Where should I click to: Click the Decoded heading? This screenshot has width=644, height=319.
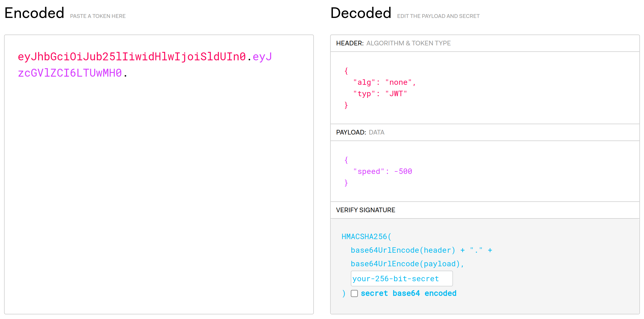click(x=361, y=13)
